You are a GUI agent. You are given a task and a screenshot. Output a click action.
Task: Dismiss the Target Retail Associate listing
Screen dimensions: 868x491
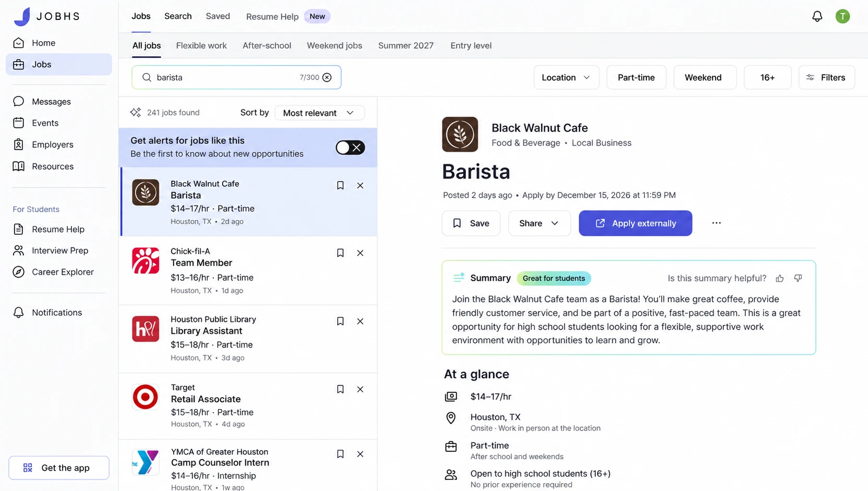click(x=360, y=389)
